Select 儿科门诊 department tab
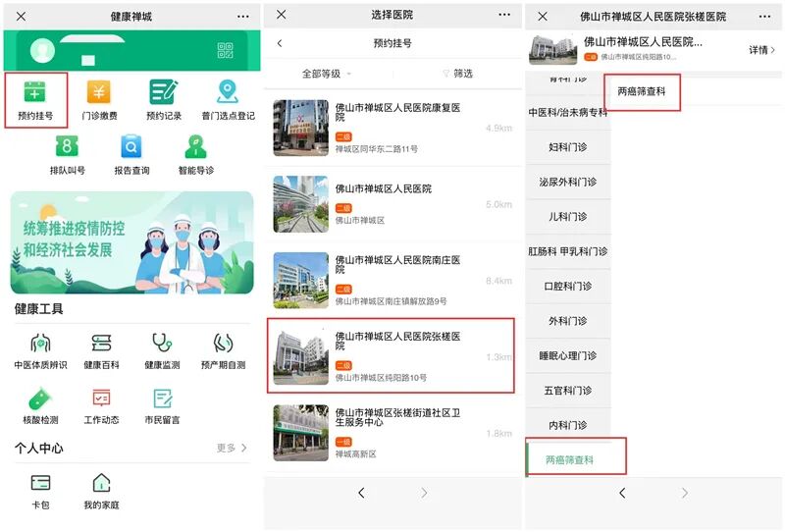This screenshot has height=532, width=785. pyautogui.click(x=567, y=217)
